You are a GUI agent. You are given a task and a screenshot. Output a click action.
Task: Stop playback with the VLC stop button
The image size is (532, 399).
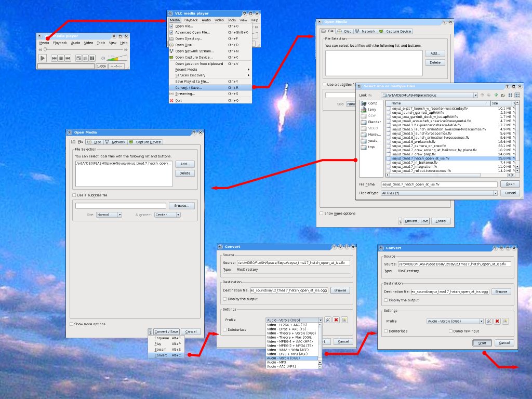pos(61,58)
